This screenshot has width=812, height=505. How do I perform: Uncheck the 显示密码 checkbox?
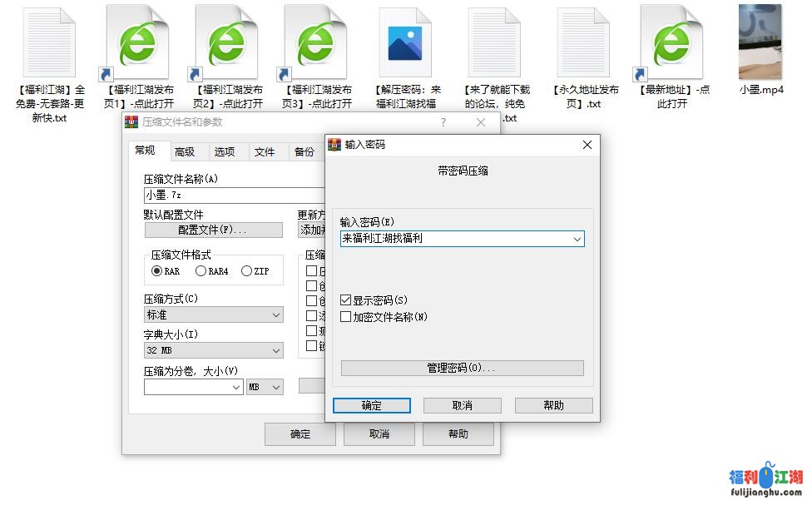coord(344,299)
